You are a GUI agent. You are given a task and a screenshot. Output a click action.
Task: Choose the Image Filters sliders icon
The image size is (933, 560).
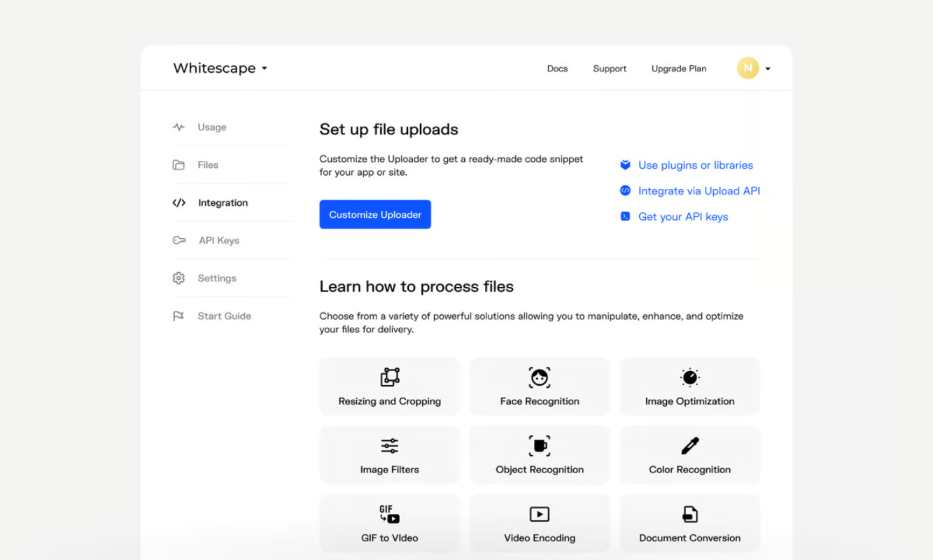(390, 446)
